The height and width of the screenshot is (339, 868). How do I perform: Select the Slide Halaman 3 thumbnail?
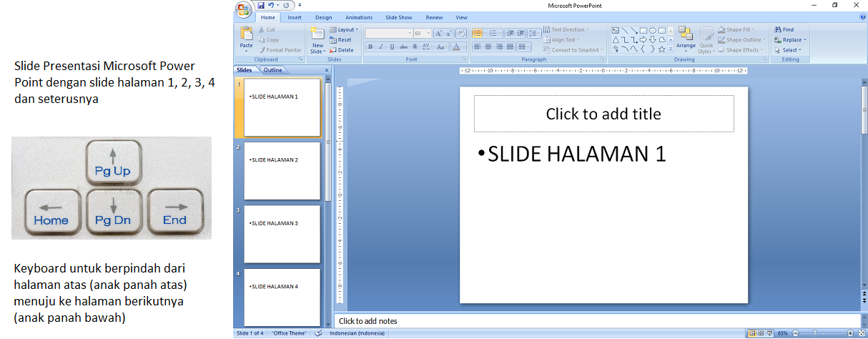pos(282,233)
